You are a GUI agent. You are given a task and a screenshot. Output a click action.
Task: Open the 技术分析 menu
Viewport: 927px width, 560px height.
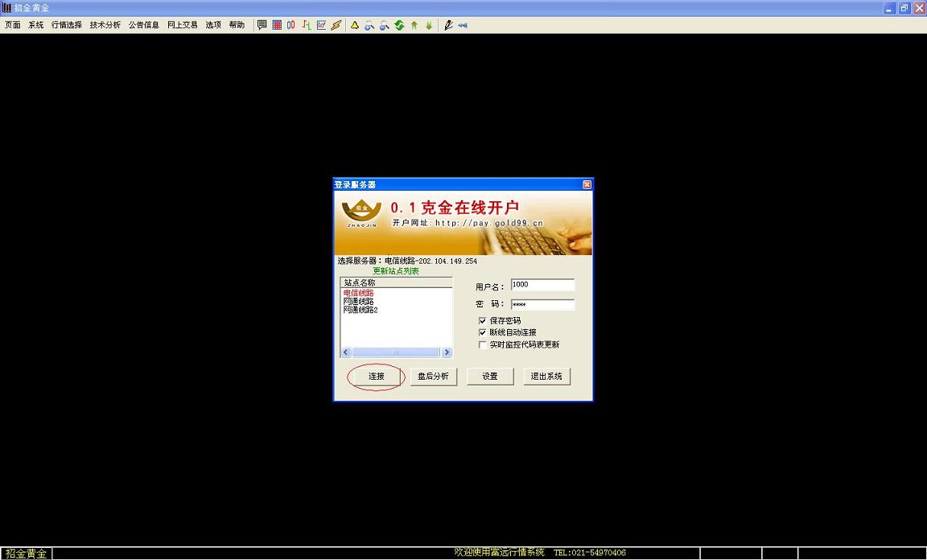tap(105, 25)
